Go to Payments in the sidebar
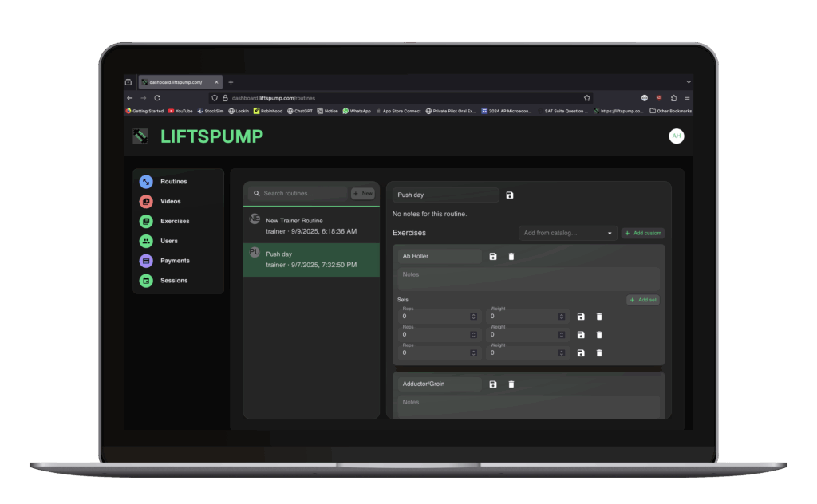The height and width of the screenshot is (504, 817). coord(174,261)
